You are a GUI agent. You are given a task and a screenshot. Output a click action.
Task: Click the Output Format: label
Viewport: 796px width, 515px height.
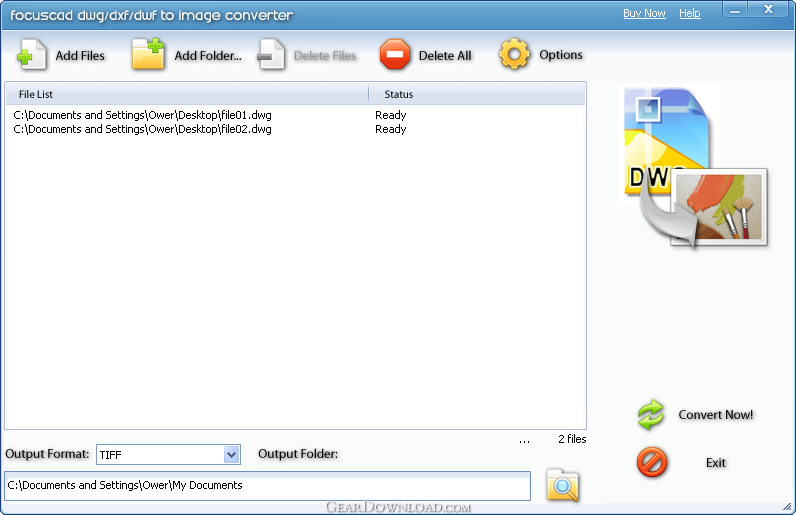[47, 454]
